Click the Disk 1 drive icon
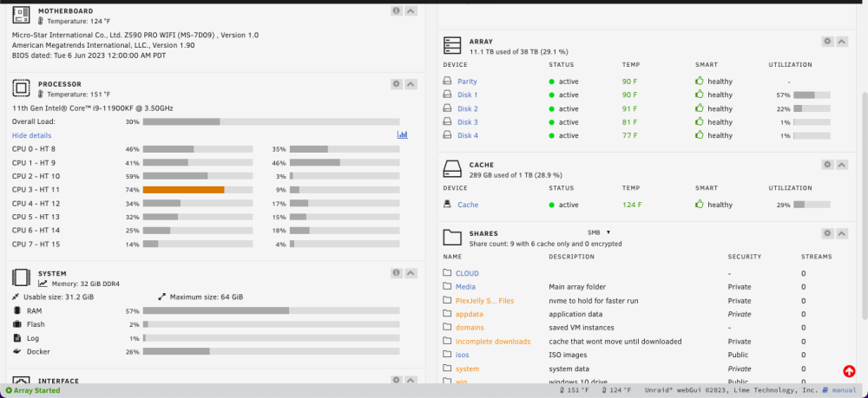Image resolution: width=868 pixels, height=398 pixels. tap(447, 95)
